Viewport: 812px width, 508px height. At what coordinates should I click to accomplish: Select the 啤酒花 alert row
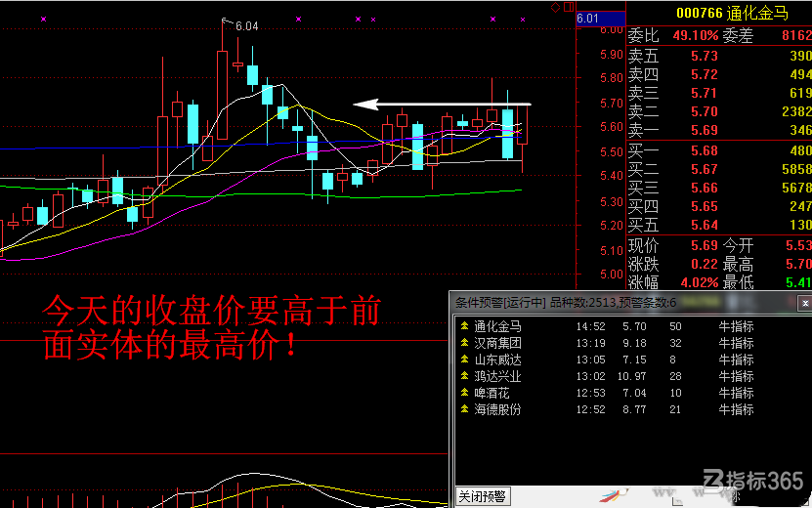coord(632,393)
